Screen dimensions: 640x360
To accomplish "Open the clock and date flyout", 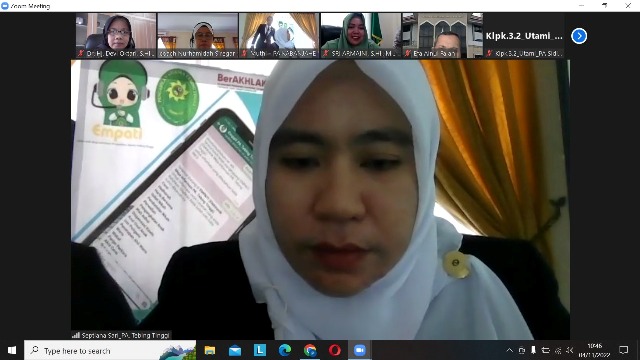I will coord(594,350).
